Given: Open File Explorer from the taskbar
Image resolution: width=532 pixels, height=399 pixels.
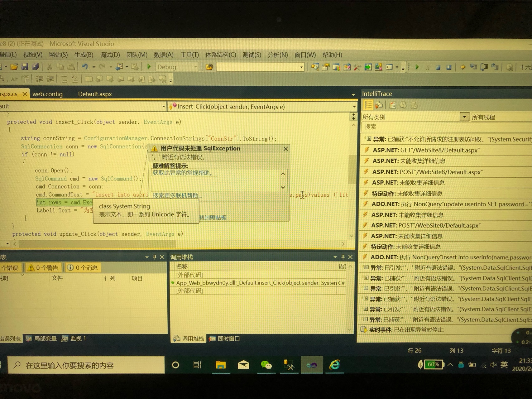Looking at the screenshot, I should point(221,365).
